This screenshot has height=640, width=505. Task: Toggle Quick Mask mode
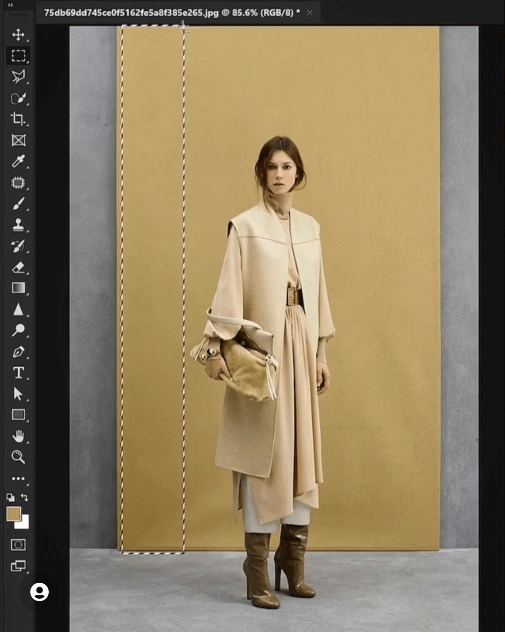pos(18,544)
